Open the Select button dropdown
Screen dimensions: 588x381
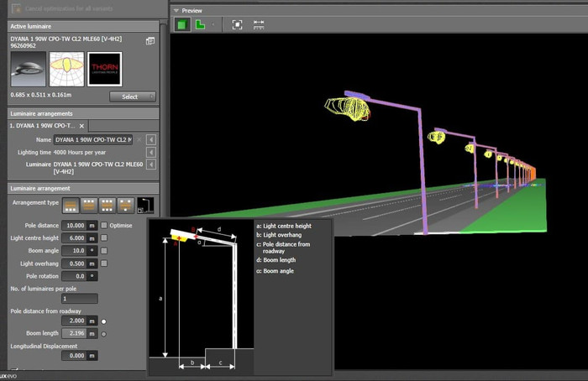132,97
